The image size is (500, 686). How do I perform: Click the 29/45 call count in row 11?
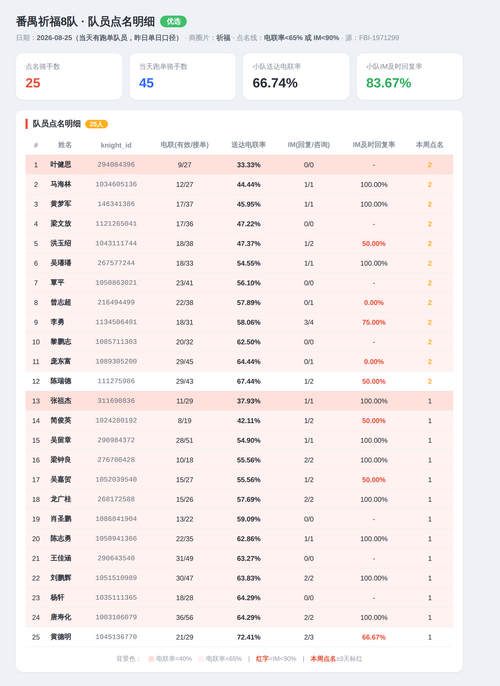point(185,362)
